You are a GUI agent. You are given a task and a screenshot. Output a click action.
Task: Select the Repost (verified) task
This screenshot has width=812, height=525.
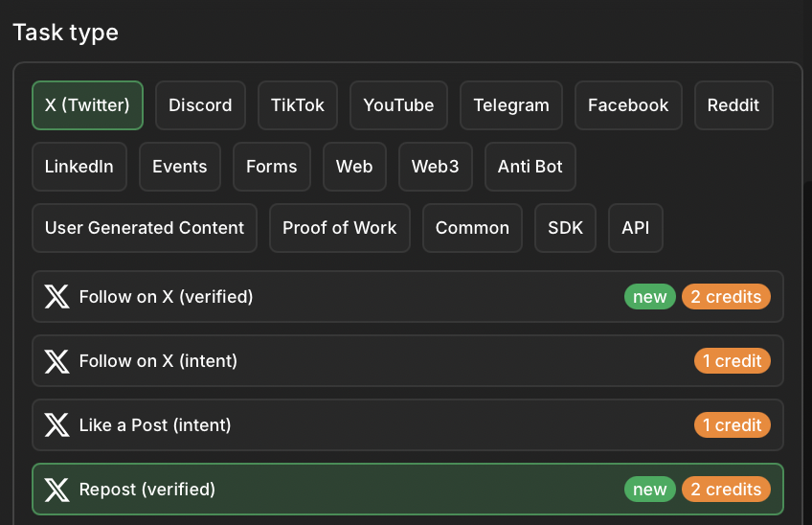point(408,490)
